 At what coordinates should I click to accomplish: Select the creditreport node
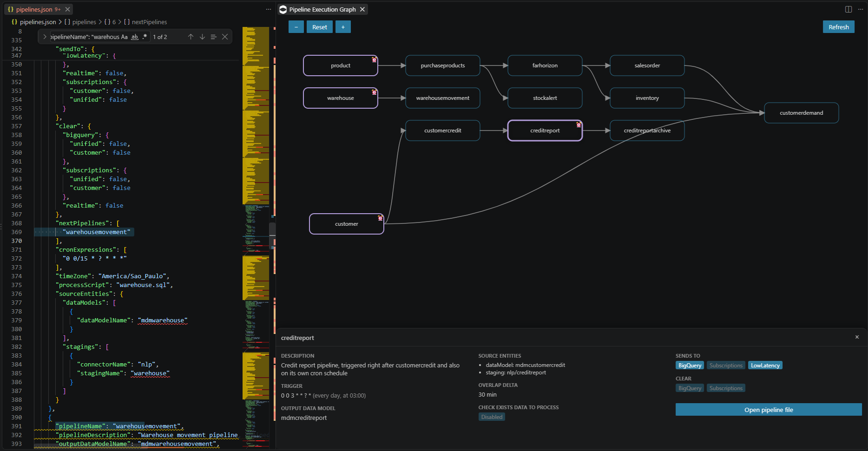click(545, 131)
